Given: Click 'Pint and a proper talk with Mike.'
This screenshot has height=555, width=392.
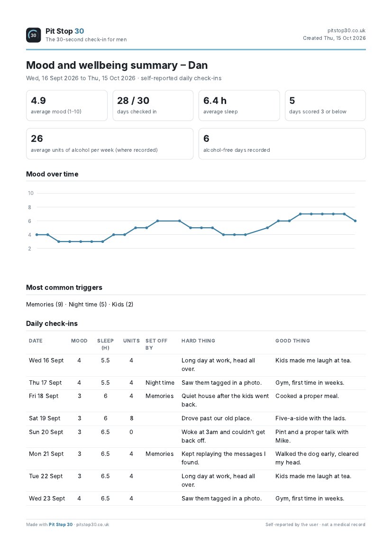Looking at the screenshot, I should [x=312, y=436].
